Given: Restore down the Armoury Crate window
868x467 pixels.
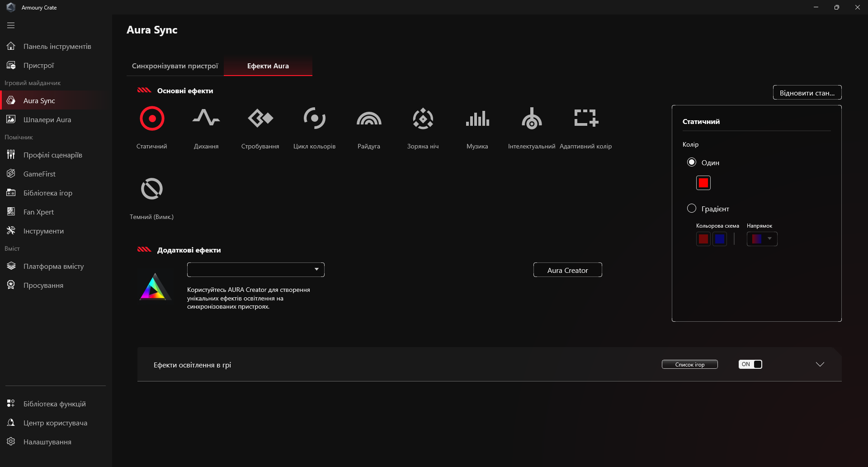Looking at the screenshot, I should (x=837, y=7).
